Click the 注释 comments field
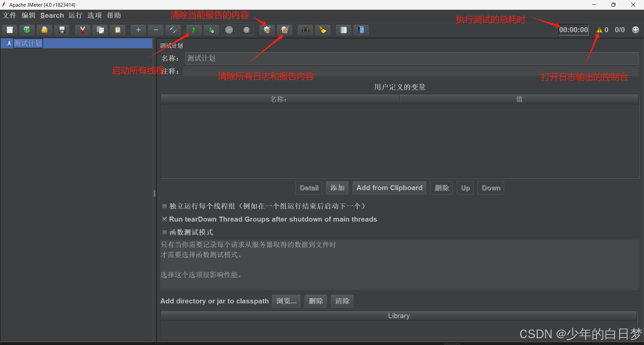This screenshot has height=345, width=644. [411, 71]
